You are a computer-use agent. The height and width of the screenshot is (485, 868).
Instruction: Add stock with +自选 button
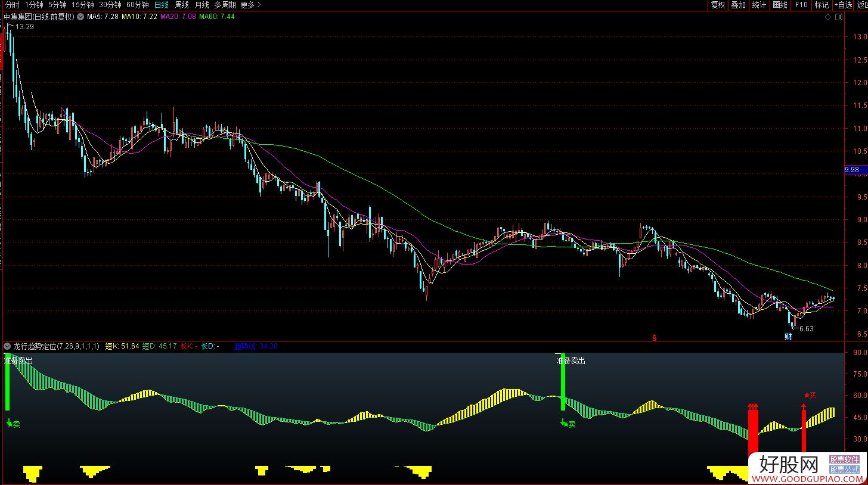click(x=844, y=5)
